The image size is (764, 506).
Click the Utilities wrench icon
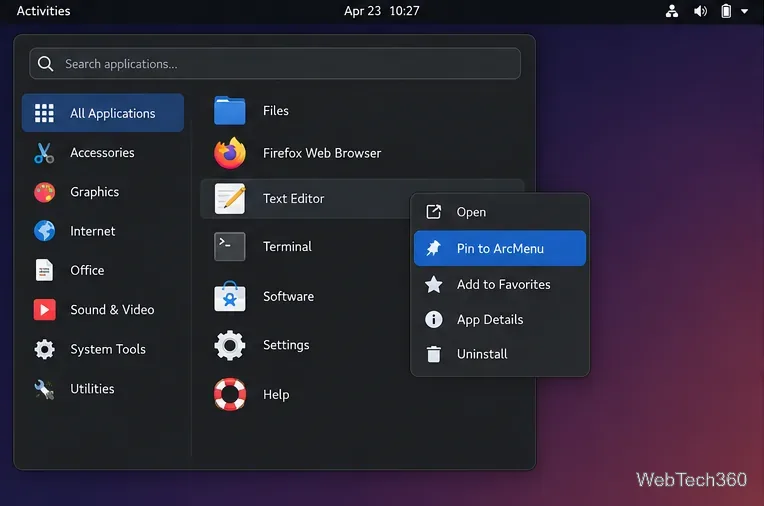[x=44, y=389]
